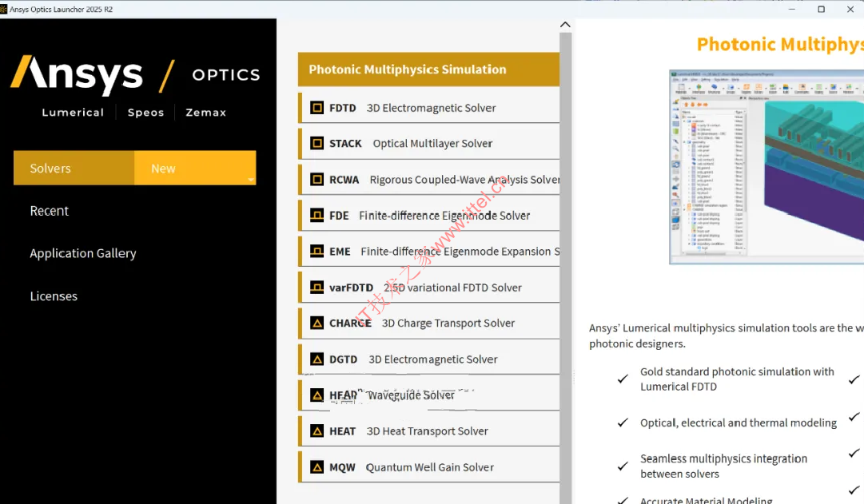Click the MQW solver triangle icon
This screenshot has height=504, width=864.
pyautogui.click(x=317, y=467)
